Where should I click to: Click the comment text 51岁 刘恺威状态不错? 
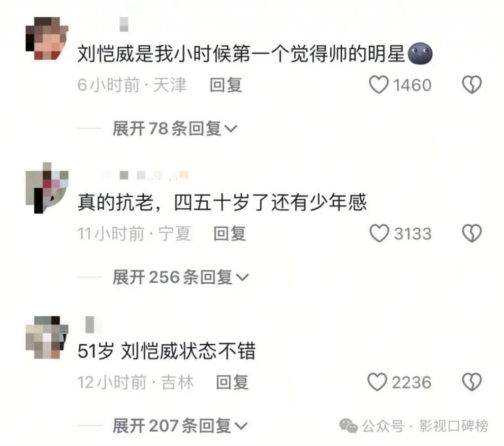click(x=166, y=351)
